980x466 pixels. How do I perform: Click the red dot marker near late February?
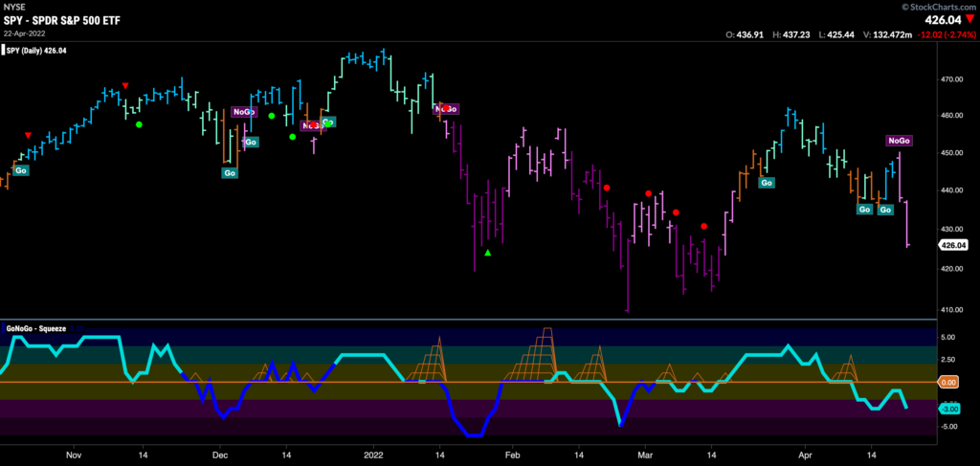click(x=606, y=188)
